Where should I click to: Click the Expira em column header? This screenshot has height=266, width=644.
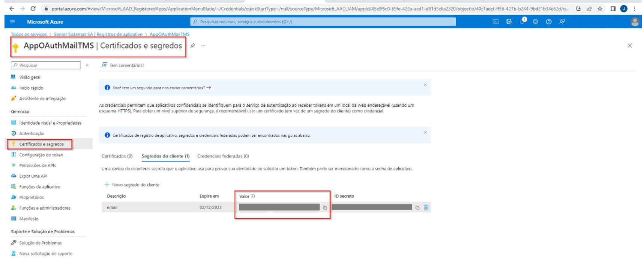[209, 196]
